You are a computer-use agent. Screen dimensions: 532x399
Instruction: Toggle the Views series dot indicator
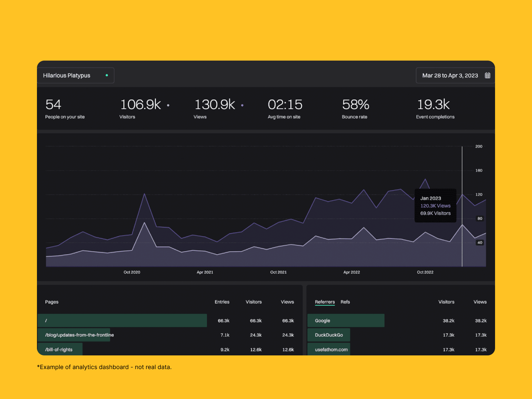click(242, 105)
